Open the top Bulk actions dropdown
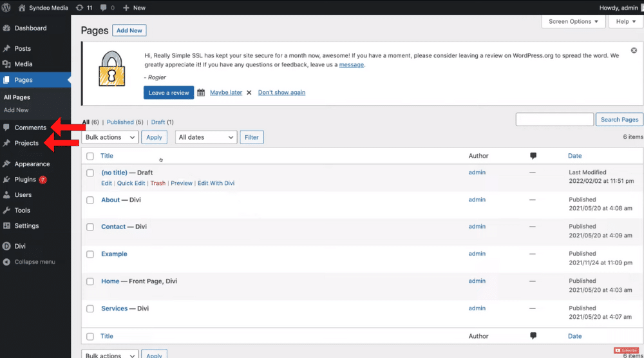Screen dimensions: 644x358 (109, 137)
